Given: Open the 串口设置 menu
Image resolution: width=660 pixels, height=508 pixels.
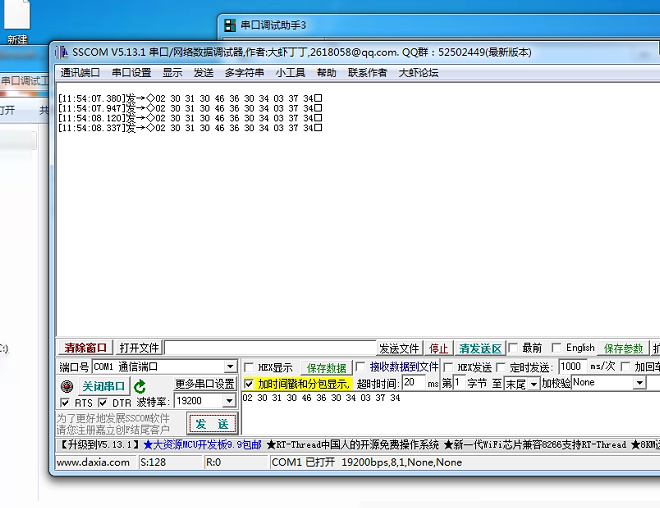Looking at the screenshot, I should tap(131, 72).
